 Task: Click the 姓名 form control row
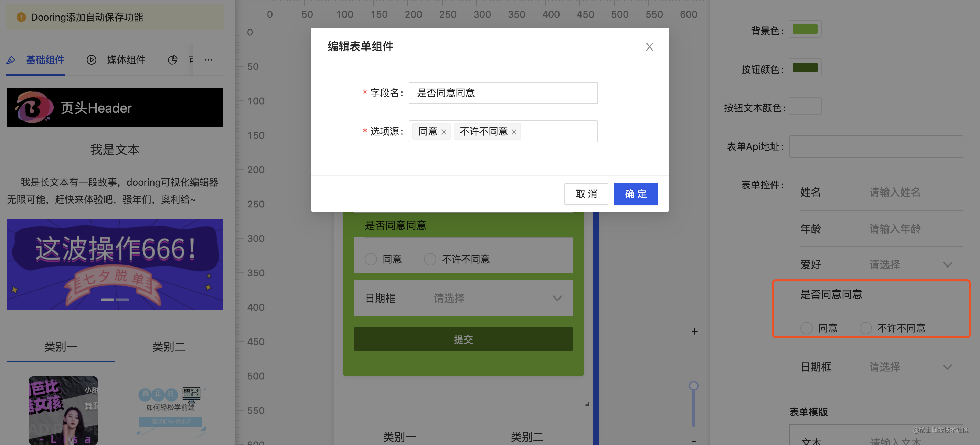coord(882,193)
